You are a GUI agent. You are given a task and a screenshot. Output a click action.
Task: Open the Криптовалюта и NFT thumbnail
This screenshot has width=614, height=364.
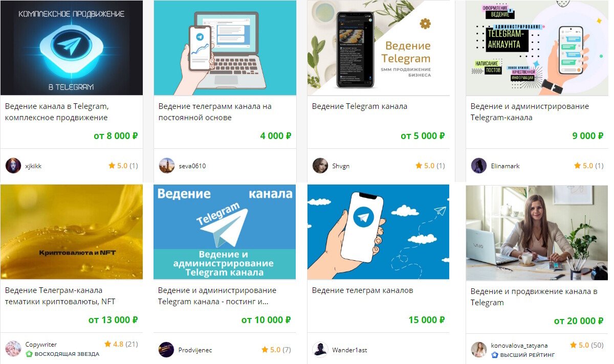(x=72, y=232)
